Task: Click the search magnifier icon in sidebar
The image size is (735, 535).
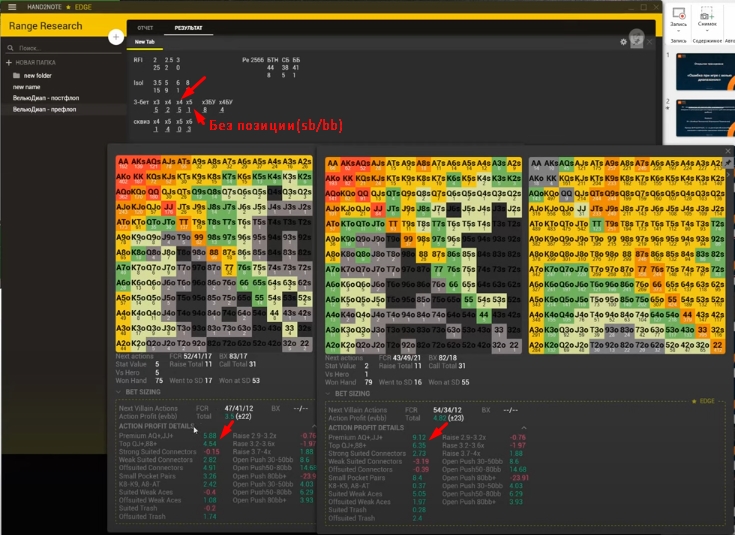Action: tap(10, 48)
